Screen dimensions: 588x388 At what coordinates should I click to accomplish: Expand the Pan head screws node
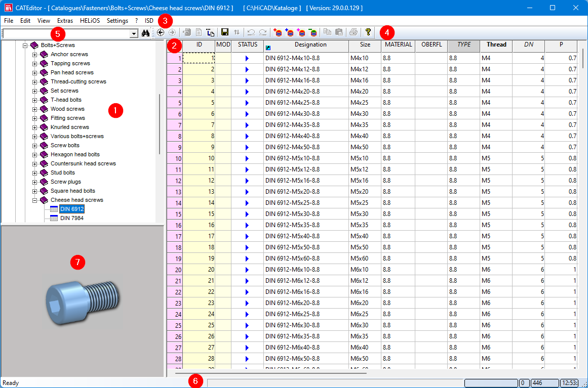(35, 73)
